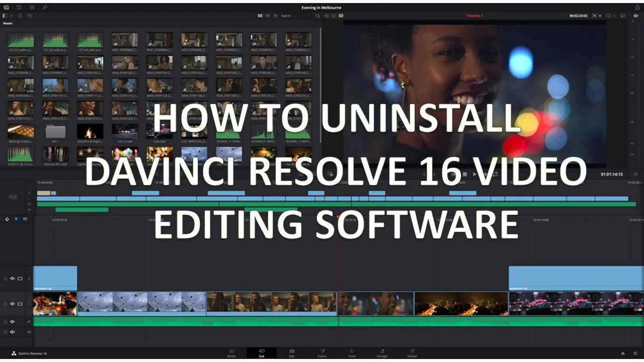This screenshot has height=362, width=644.
Task: Mute audio track A1
Action: tap(13, 322)
